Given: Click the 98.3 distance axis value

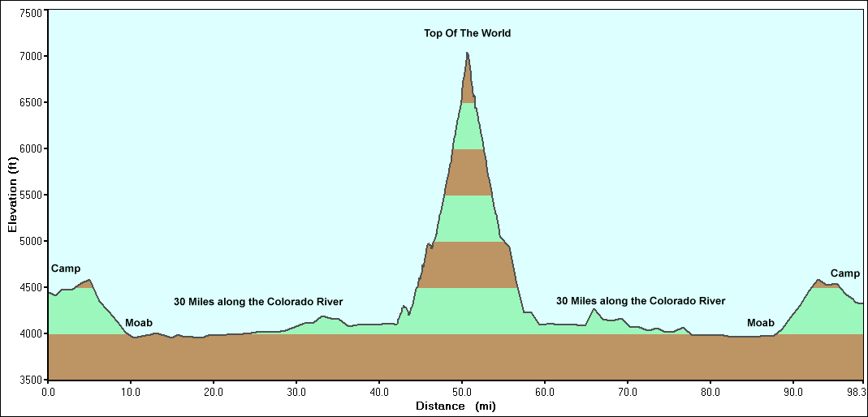Looking at the screenshot, I should pos(855,392).
